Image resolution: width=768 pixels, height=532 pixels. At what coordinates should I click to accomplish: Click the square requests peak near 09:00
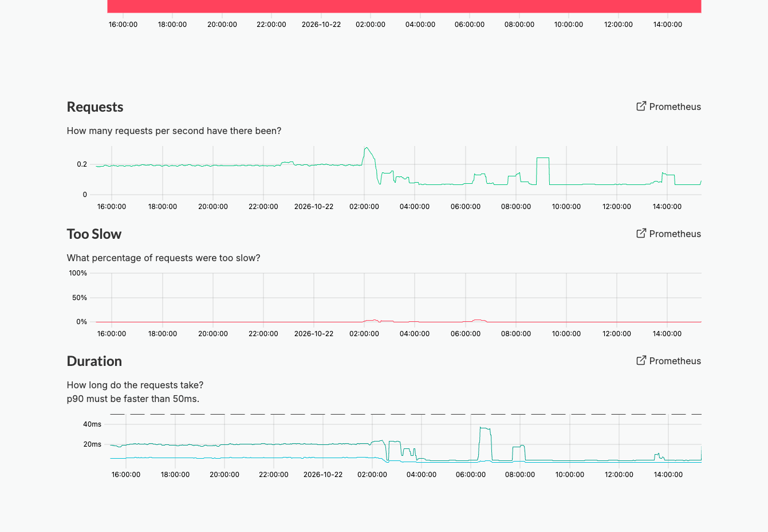[543, 158]
